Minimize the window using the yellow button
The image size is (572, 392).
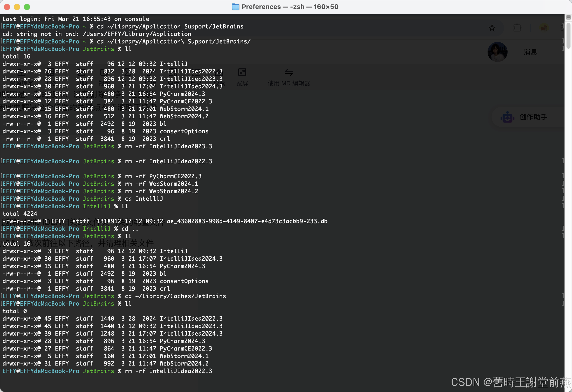17,7
